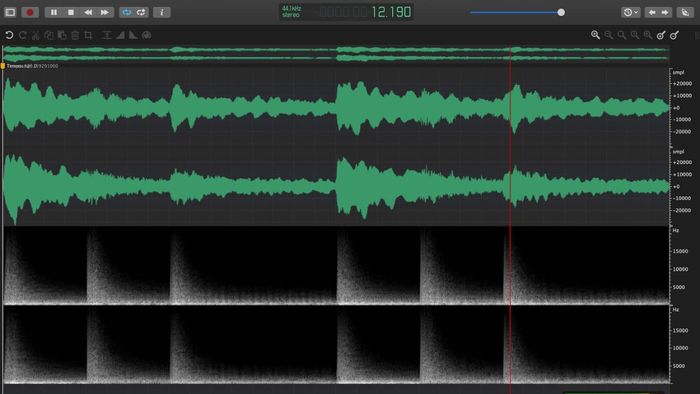Click the volume slider handle
The image size is (700, 394).
click(561, 12)
